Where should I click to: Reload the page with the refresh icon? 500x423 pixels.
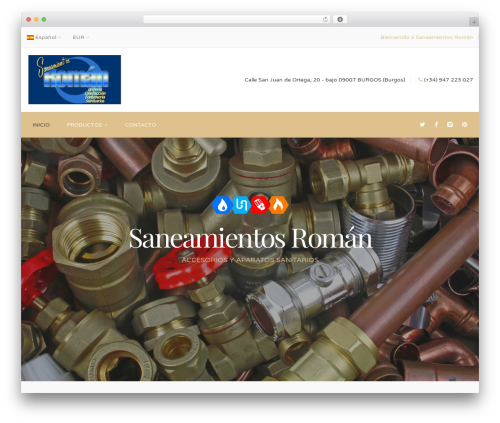[x=325, y=20]
